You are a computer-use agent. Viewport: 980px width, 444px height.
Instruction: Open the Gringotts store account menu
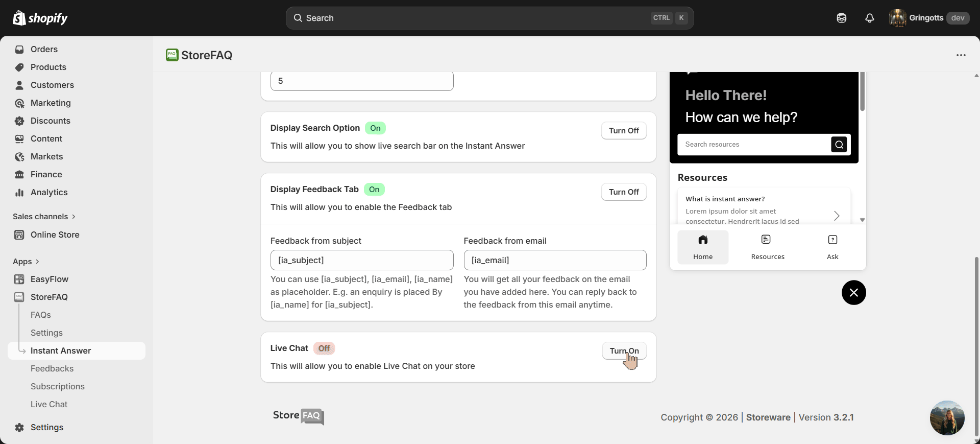pos(929,18)
